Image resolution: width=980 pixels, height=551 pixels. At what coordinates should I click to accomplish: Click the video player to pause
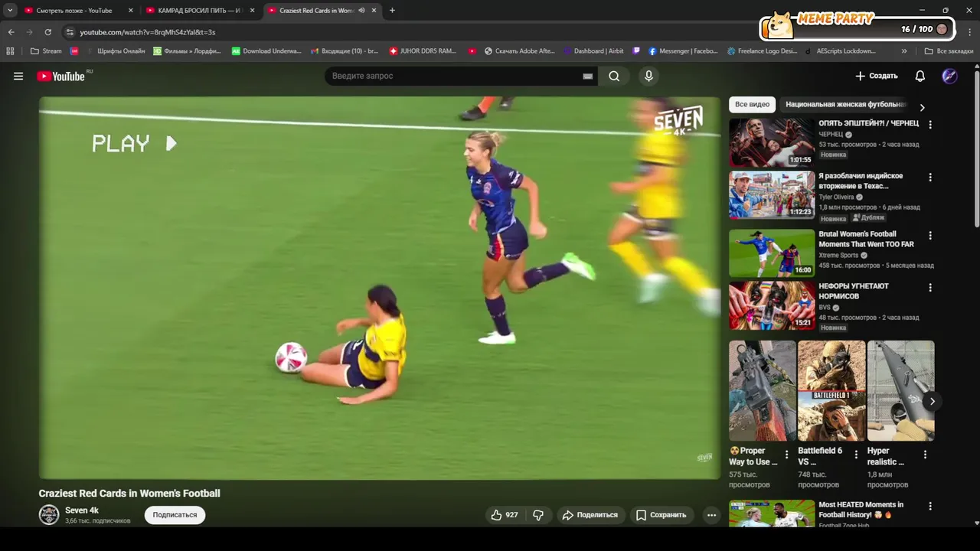point(380,288)
